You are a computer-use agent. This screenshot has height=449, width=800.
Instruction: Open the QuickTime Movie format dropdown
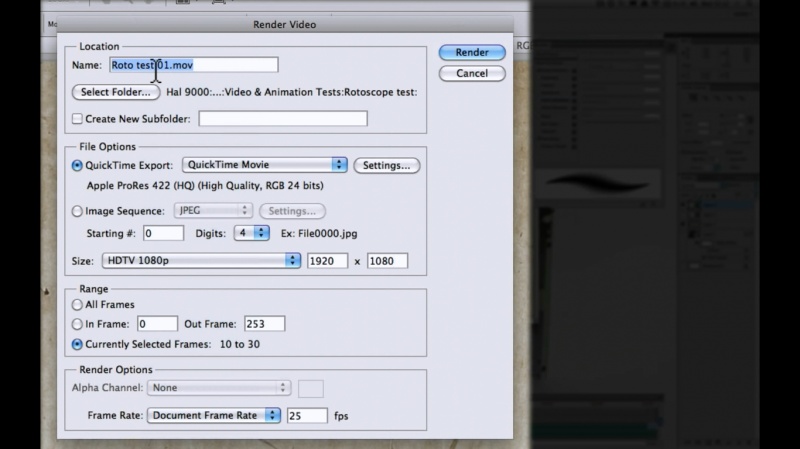[264, 164]
